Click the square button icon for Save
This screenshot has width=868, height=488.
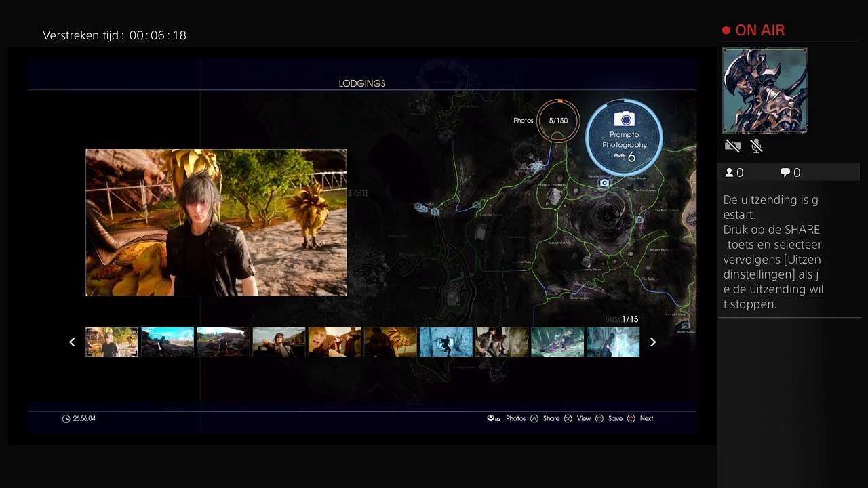pyautogui.click(x=599, y=419)
